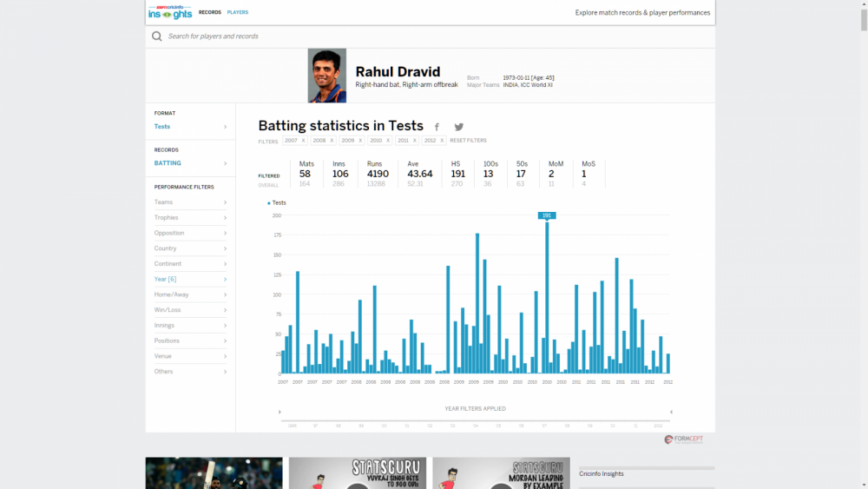Click the tallest 191 score bar

[x=547, y=298]
